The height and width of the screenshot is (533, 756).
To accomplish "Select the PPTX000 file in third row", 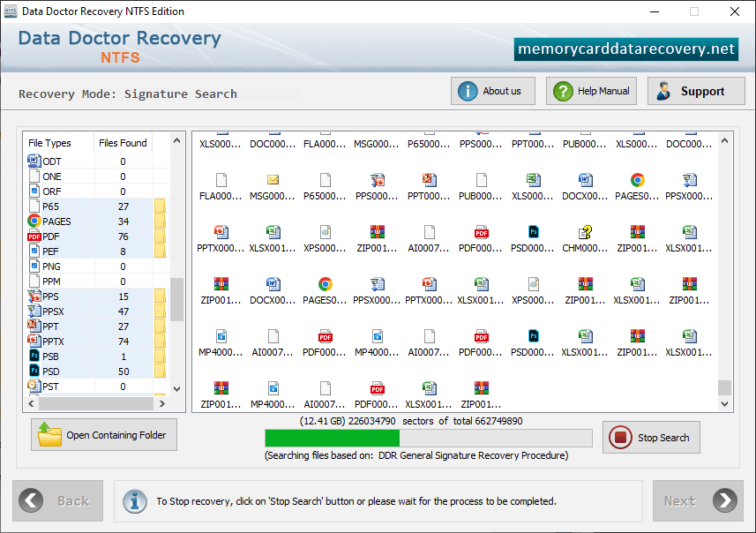I will click(221, 232).
